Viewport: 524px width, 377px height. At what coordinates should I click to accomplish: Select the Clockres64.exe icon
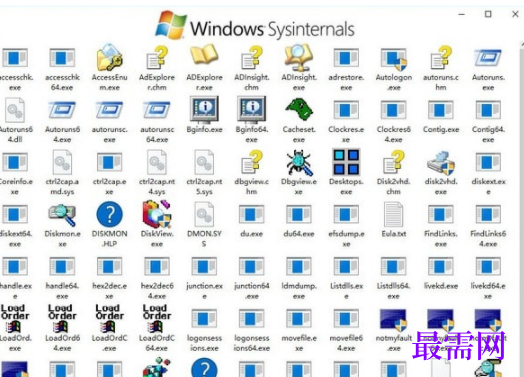[x=394, y=110]
